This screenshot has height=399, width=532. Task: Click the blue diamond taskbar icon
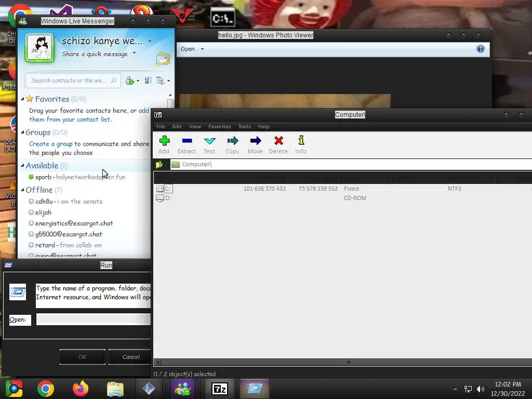point(149,389)
